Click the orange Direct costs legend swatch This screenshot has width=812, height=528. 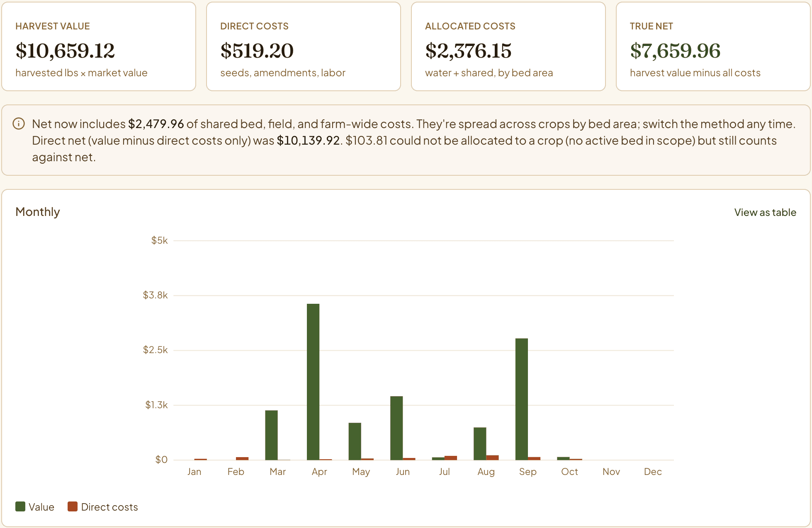tap(73, 506)
